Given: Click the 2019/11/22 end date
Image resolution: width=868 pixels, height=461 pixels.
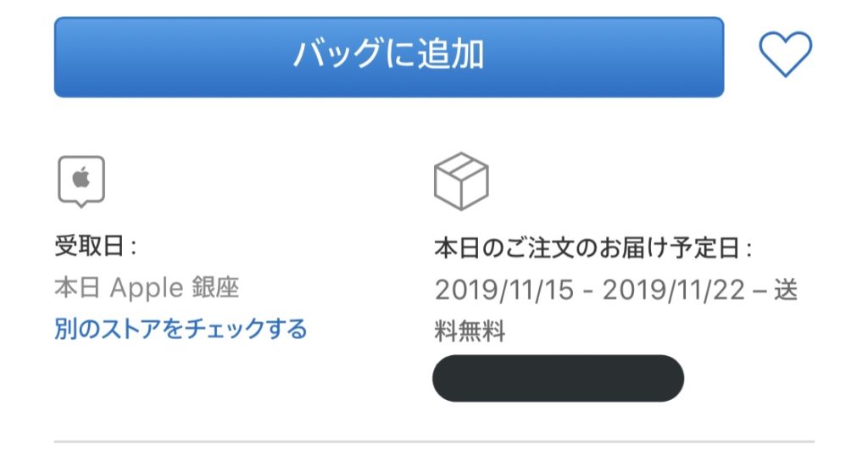Looking at the screenshot, I should coord(673,290).
